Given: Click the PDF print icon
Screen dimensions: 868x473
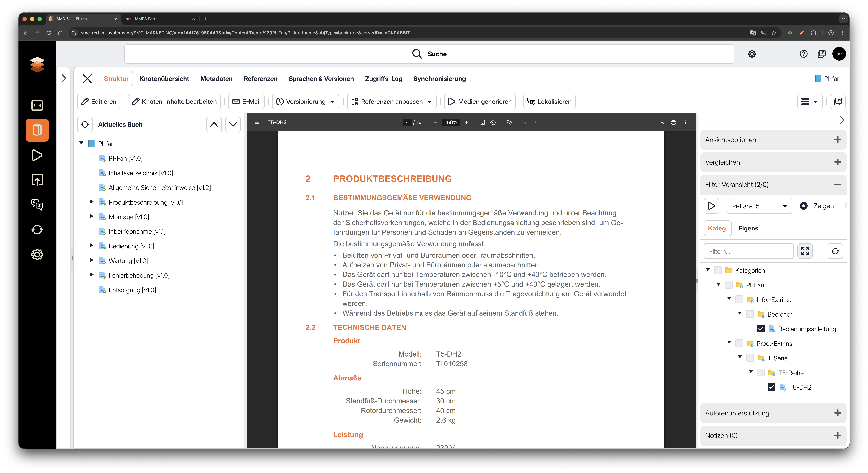Looking at the screenshot, I should 673,122.
